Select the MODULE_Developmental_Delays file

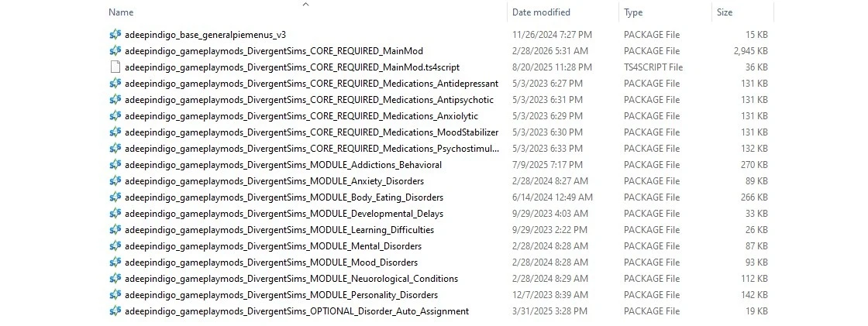pos(284,214)
